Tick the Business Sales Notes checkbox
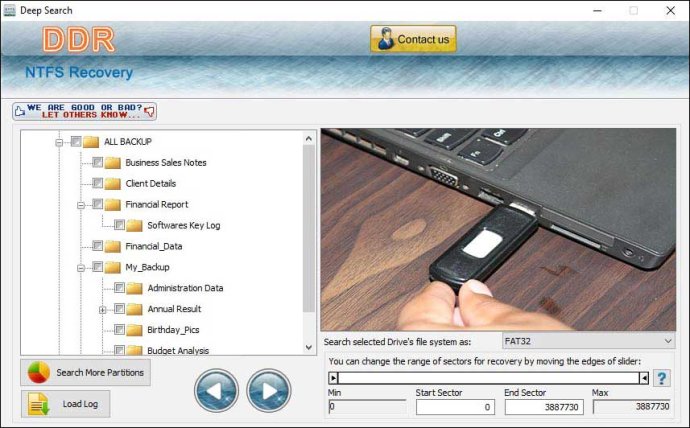690x428 pixels. pos(98,162)
